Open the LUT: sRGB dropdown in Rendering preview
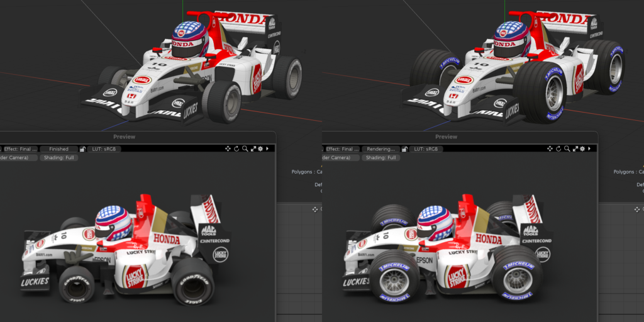The height and width of the screenshot is (322, 644). pyautogui.click(x=426, y=149)
